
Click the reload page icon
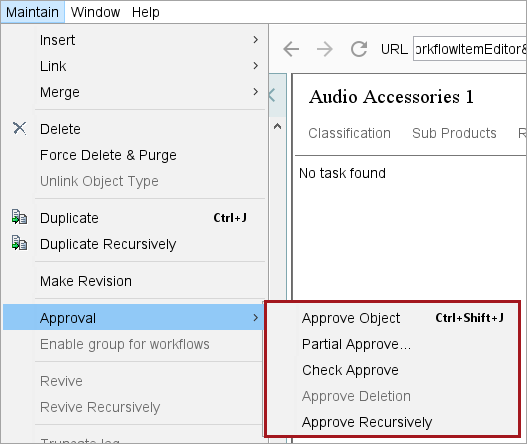(x=359, y=49)
